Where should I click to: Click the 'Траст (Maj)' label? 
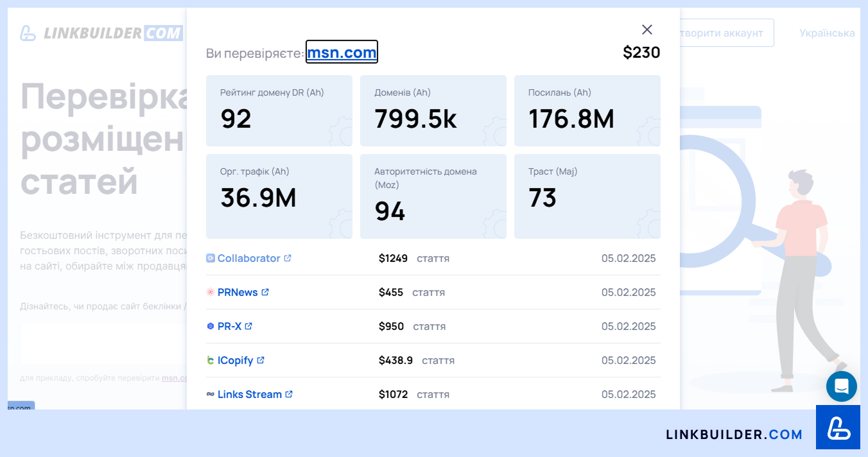553,171
